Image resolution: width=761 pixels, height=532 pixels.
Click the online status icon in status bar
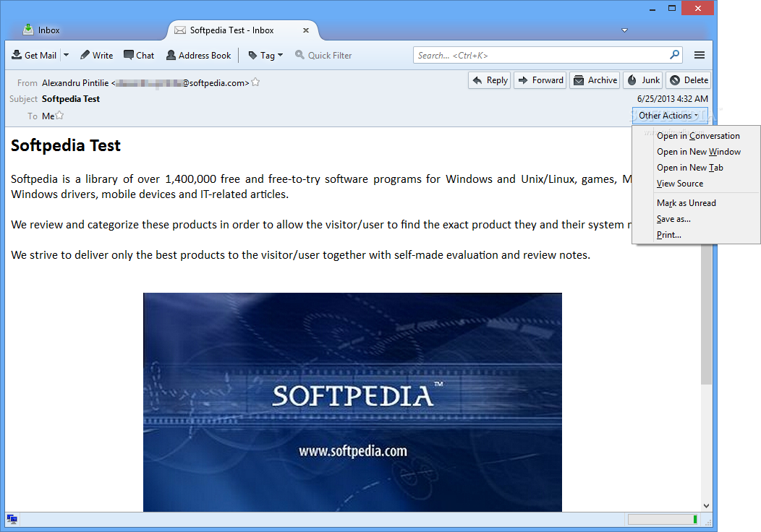point(12,520)
